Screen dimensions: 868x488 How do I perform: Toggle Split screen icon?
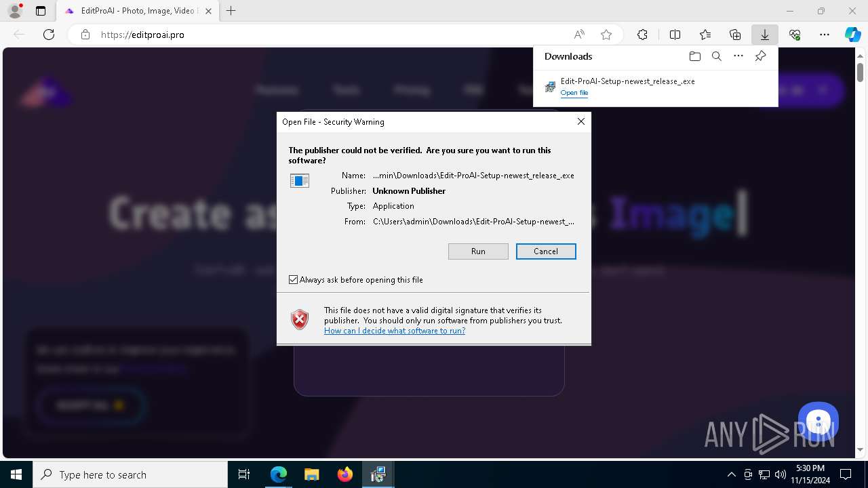(x=675, y=35)
